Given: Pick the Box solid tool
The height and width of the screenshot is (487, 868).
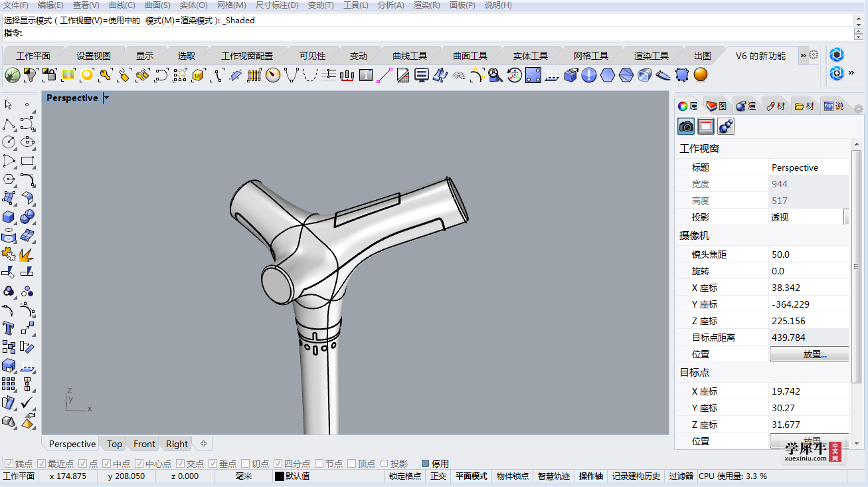Looking at the screenshot, I should point(9,217).
